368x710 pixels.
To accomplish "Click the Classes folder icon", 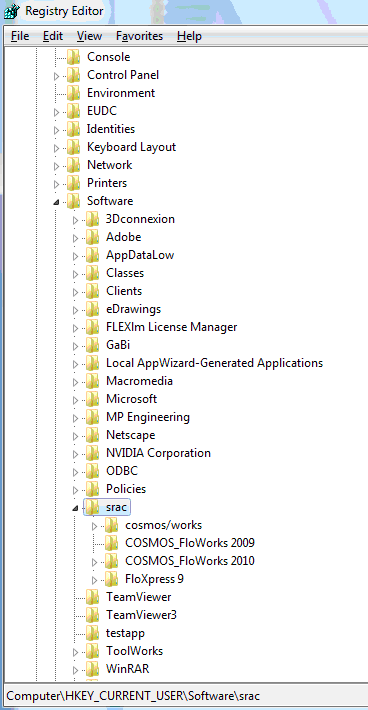I will (x=92, y=273).
